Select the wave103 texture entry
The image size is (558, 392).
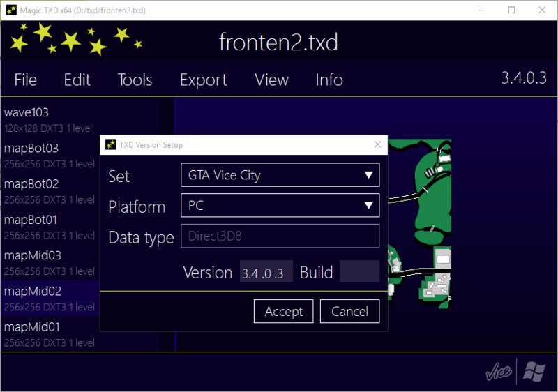(50, 119)
